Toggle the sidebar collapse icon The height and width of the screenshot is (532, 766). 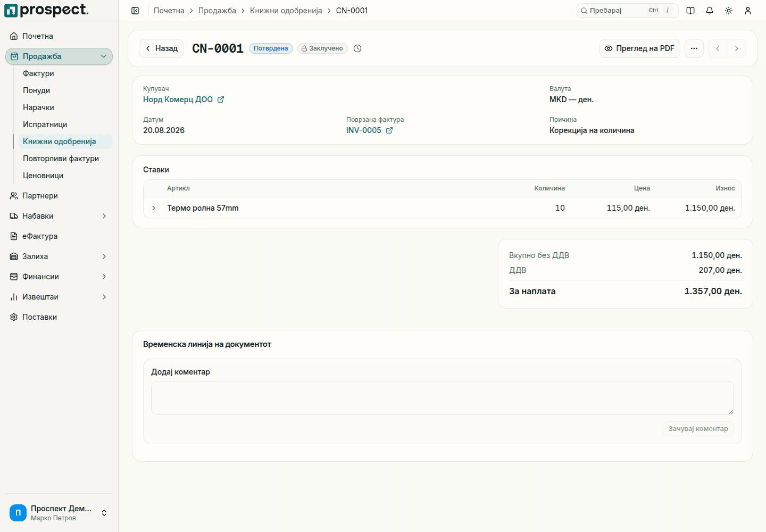(x=135, y=11)
